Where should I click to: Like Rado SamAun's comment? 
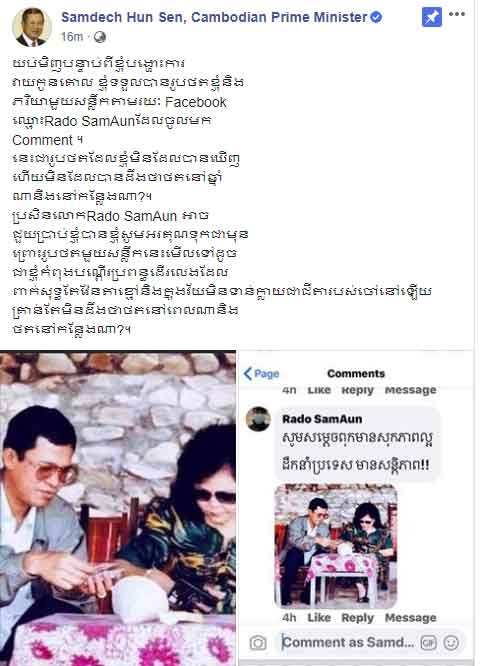319,618
